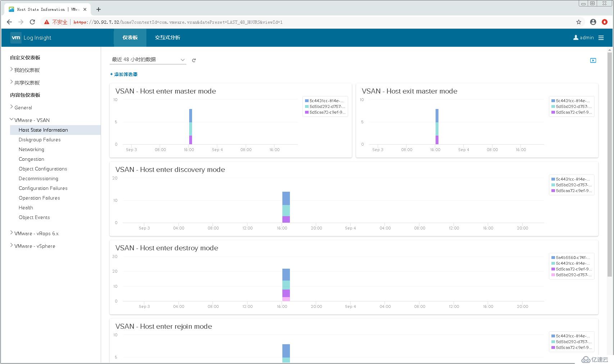
Task: Refresh dashboard data with the reload icon
Action: pyautogui.click(x=194, y=60)
